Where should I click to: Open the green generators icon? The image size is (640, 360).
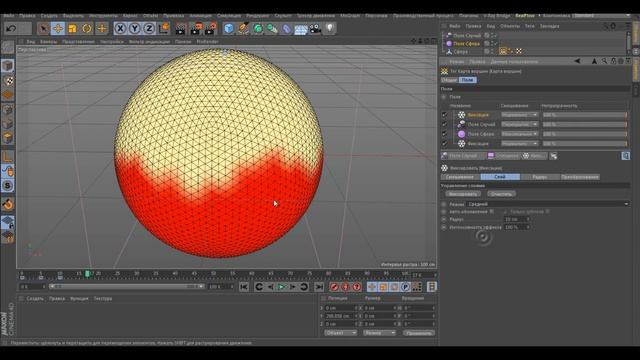(258, 29)
